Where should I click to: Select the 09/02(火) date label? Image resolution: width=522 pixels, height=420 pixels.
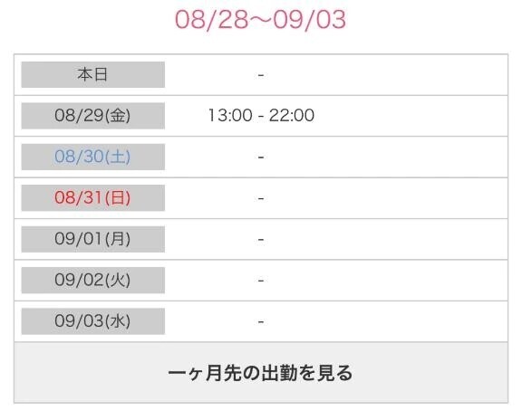coord(92,280)
